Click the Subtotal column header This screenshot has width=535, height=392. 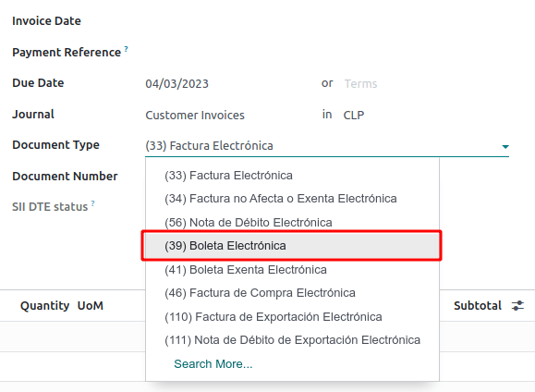(x=478, y=305)
